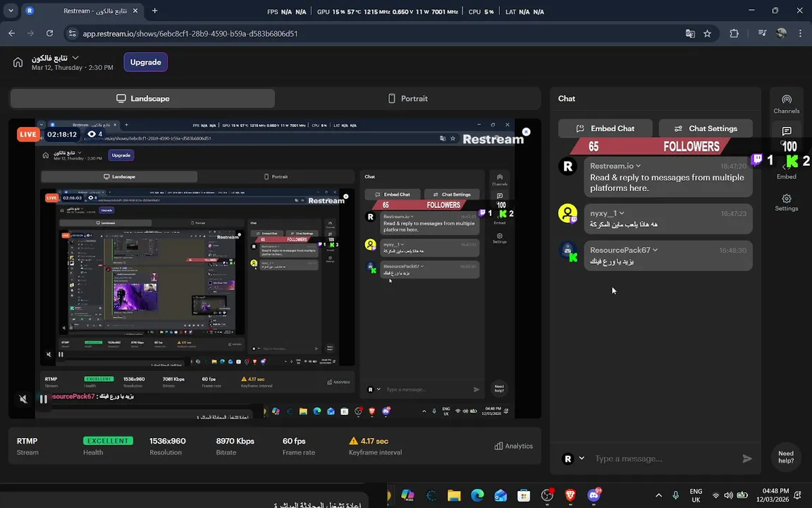Screen dimensions: 812x508
Task: Show hidden system tray icons chevron
Action: pyautogui.click(x=658, y=495)
